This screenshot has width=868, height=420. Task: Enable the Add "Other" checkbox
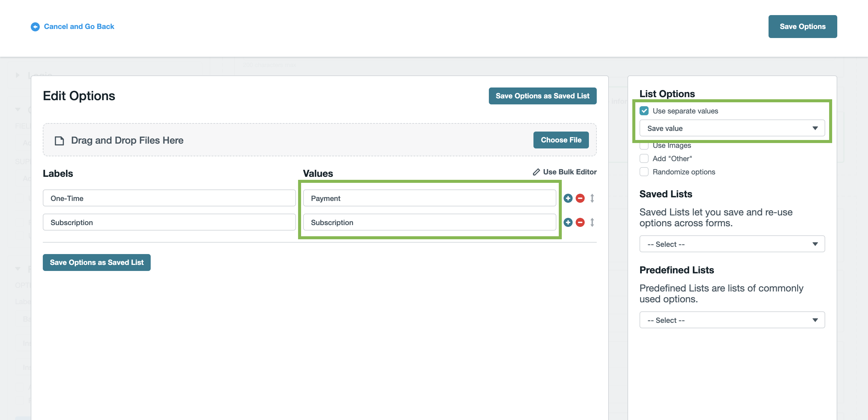pyautogui.click(x=644, y=158)
